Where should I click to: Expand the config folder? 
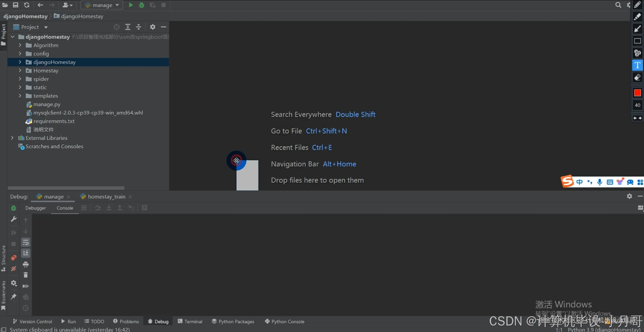20,54
